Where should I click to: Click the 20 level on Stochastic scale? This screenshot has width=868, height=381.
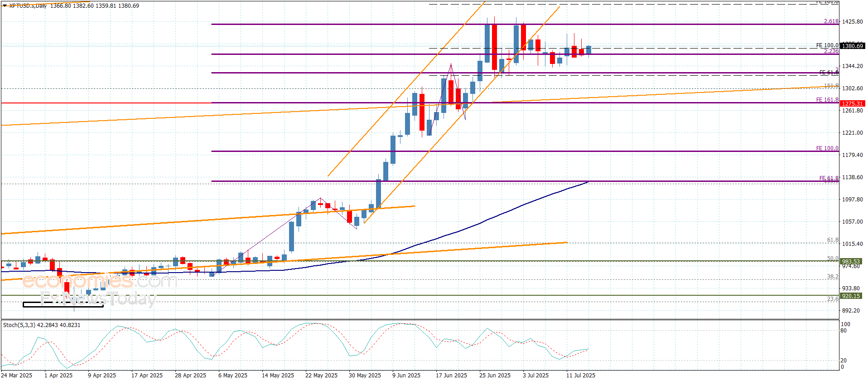[844, 361]
